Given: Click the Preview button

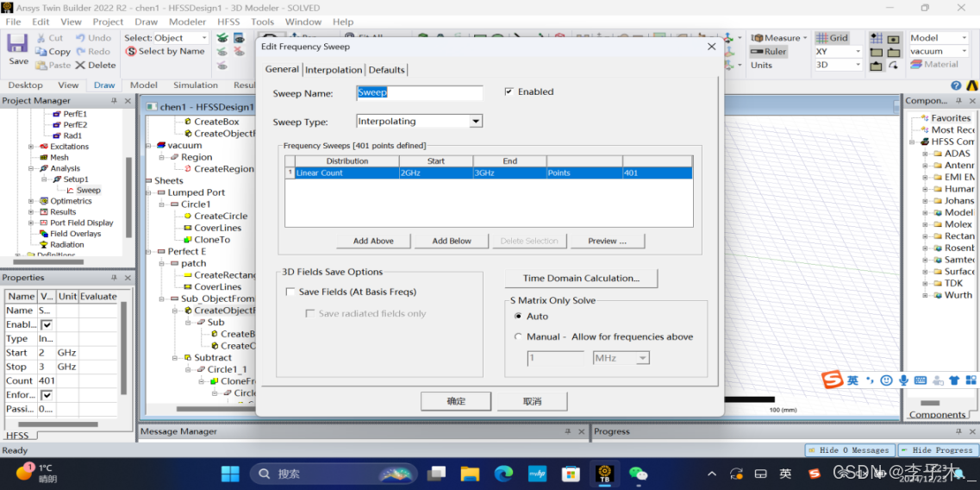Looking at the screenshot, I should pyautogui.click(x=607, y=241).
